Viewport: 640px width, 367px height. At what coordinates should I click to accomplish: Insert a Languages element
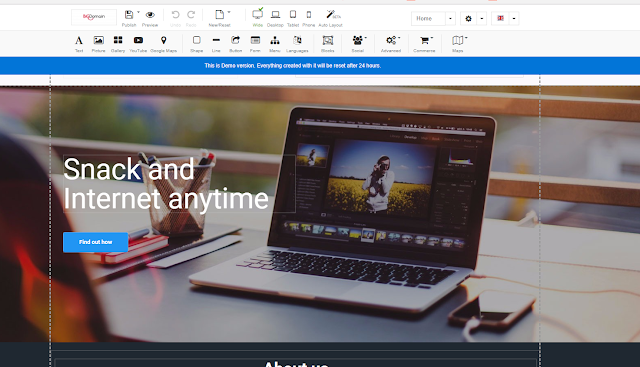pyautogui.click(x=297, y=40)
